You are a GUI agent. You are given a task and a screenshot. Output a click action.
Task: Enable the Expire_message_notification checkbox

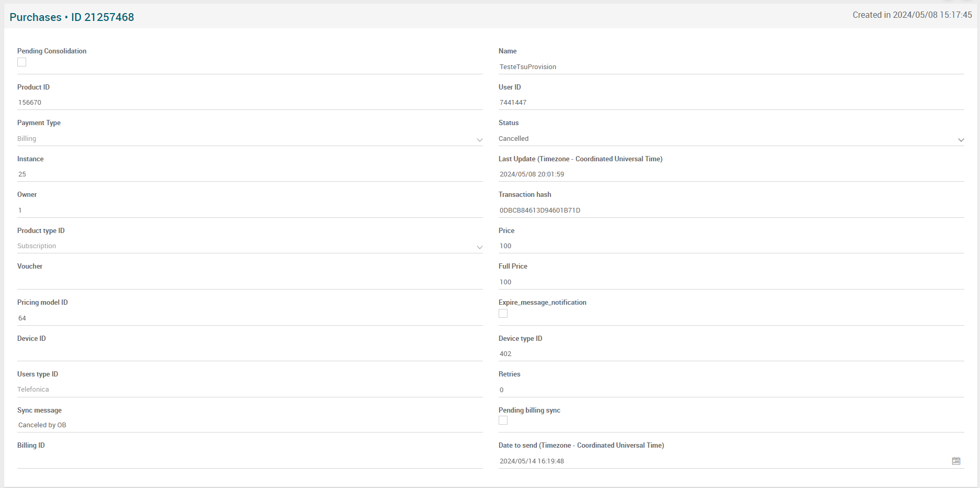503,314
